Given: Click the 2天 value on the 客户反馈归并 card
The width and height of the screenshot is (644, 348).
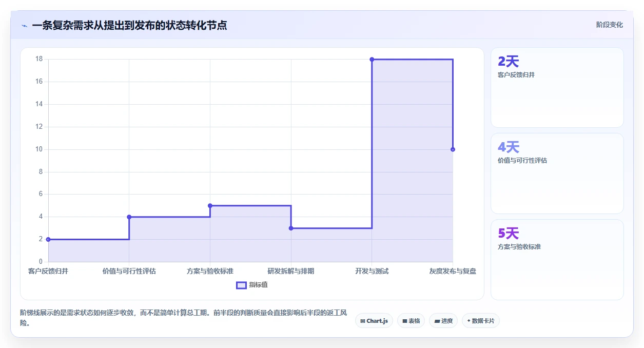Looking at the screenshot, I should (509, 62).
